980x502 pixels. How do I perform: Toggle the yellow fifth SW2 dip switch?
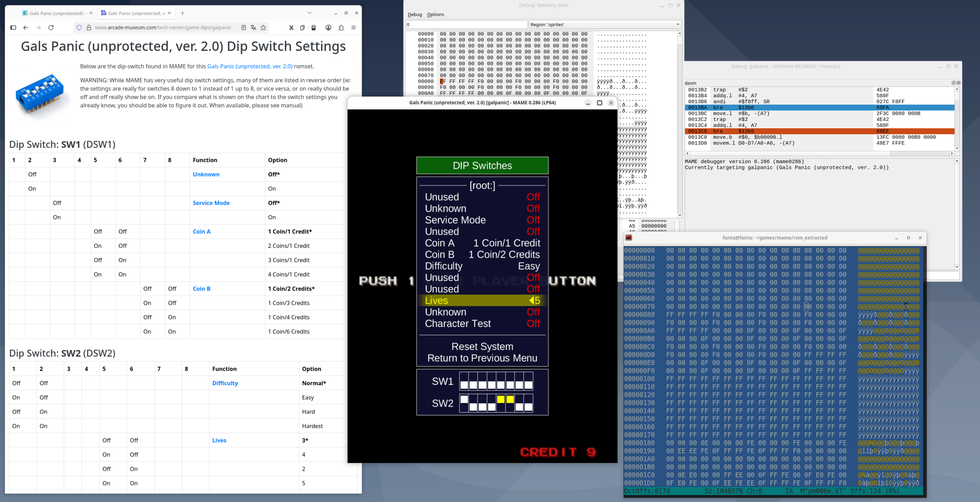(501, 403)
